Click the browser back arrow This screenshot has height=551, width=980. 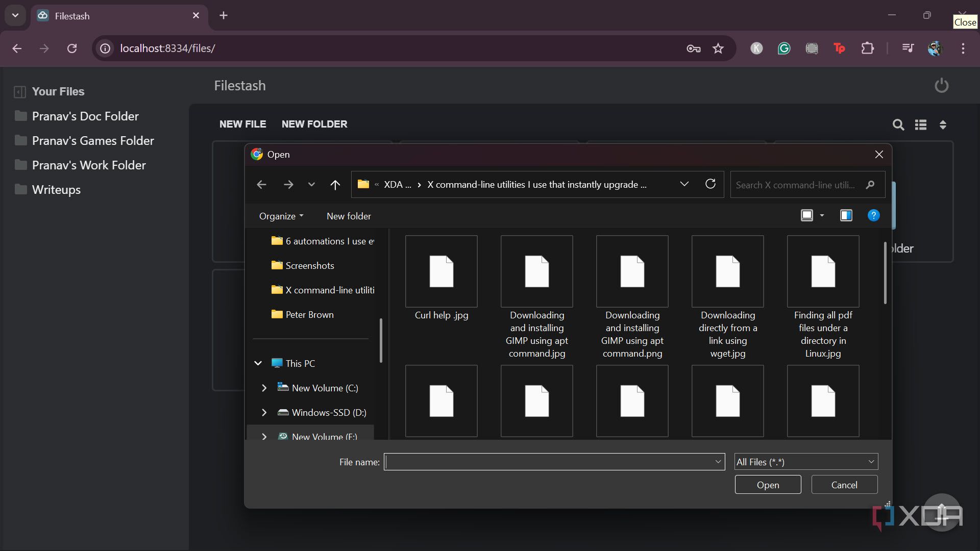click(x=17, y=48)
